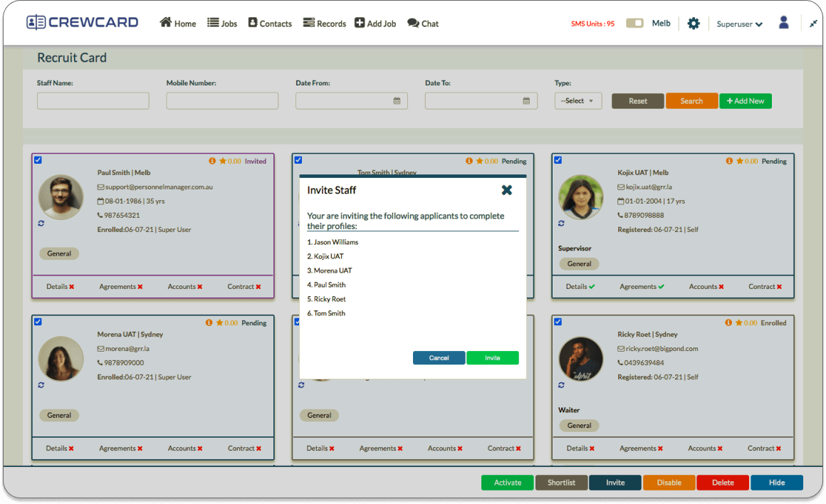Refresh Paul Smith's profile using the circular arrows icon
This screenshot has width=826, height=504.
(41, 223)
